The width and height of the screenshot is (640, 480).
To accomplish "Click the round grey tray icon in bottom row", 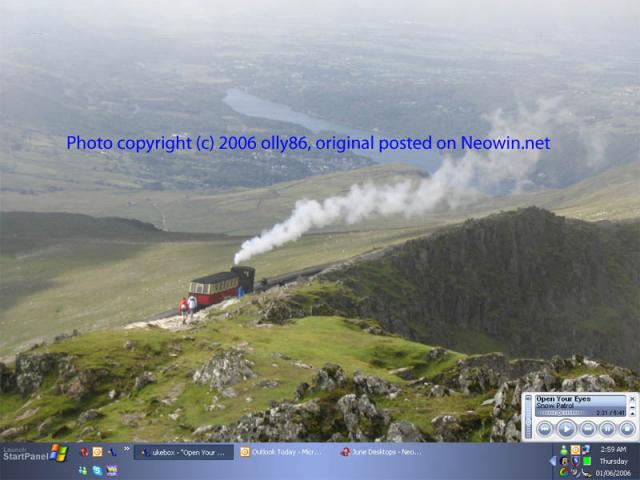I will 575,473.
